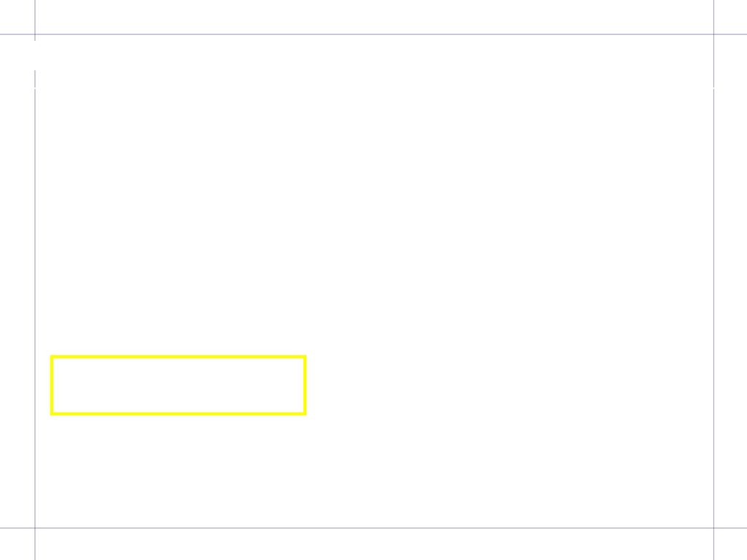
Task: Click the yellow rectangle's left border
Action: pos(52,385)
